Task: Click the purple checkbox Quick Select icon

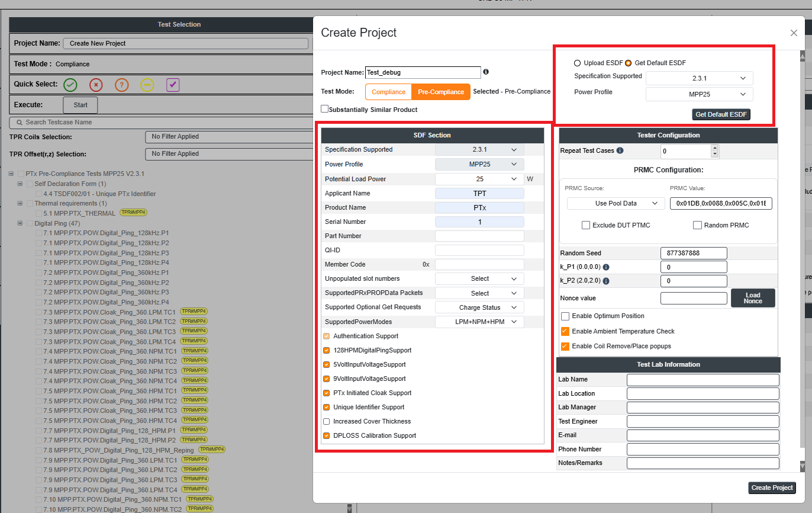Action: point(173,85)
